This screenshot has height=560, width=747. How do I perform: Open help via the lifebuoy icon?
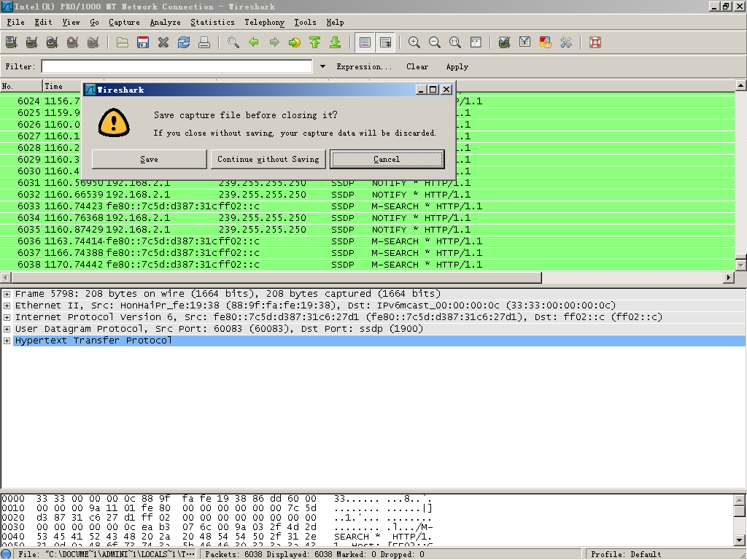(x=595, y=42)
